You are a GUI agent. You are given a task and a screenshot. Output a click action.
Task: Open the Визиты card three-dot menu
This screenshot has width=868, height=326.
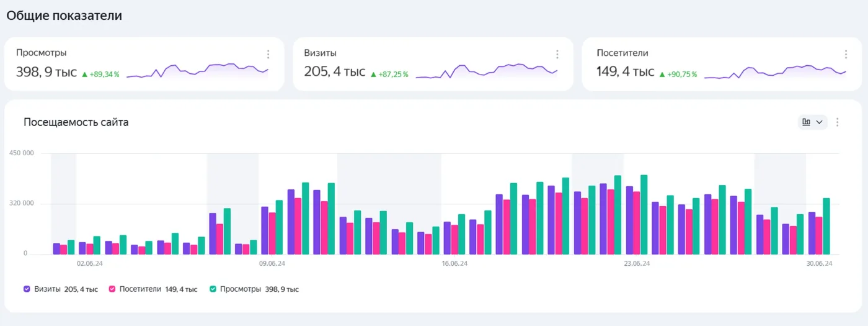[x=557, y=54]
